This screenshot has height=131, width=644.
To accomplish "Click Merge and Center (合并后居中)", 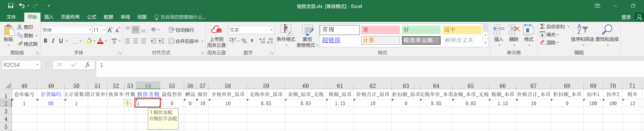I will (184, 41).
